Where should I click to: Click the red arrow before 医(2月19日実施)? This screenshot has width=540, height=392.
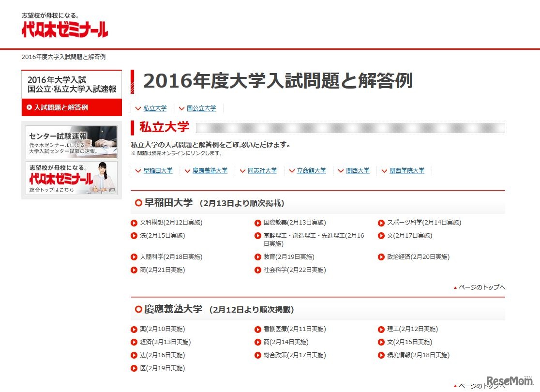[x=133, y=368]
